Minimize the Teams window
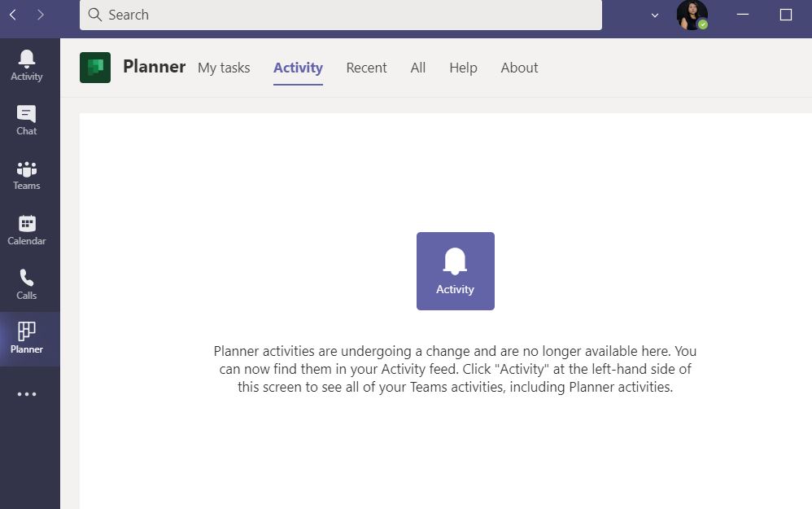The image size is (812, 509). click(x=743, y=15)
